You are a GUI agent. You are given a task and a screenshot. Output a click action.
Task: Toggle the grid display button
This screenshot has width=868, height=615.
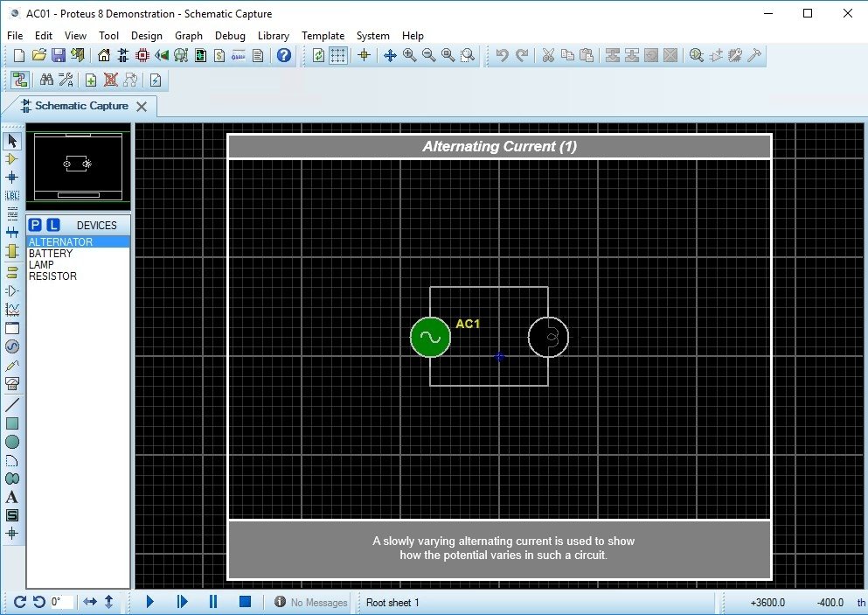[x=337, y=55]
